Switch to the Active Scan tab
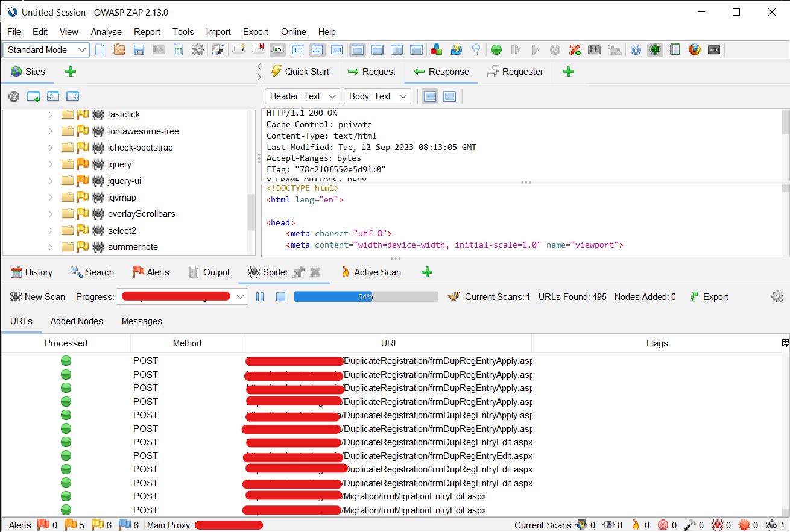Screen dimensions: 790x532 click(370, 272)
